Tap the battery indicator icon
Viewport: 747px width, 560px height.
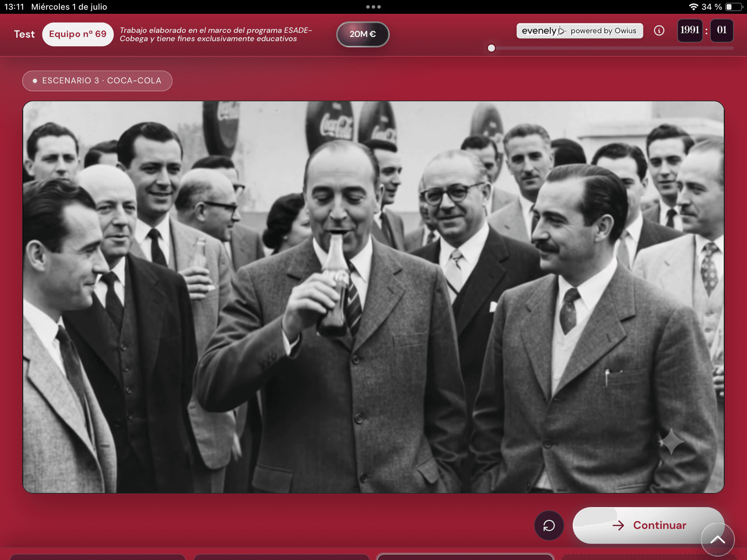pos(733,7)
